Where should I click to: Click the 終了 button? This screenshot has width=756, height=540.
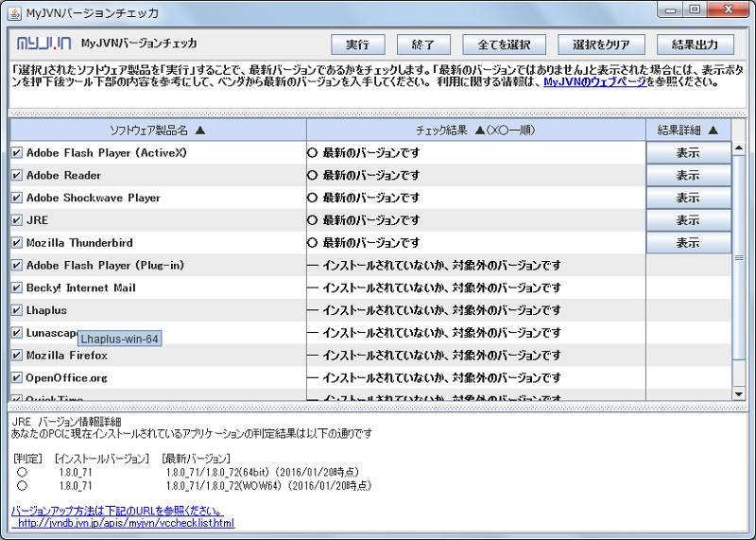click(x=423, y=44)
